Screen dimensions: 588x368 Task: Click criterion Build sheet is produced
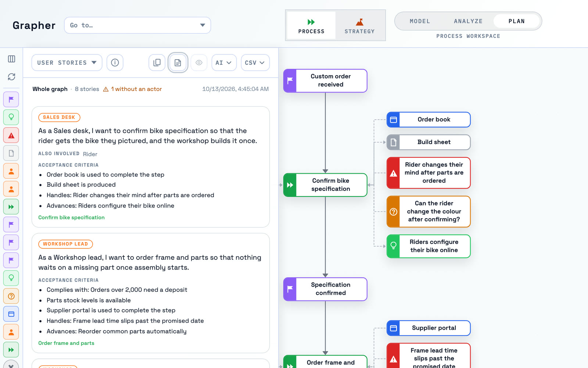pos(81,185)
